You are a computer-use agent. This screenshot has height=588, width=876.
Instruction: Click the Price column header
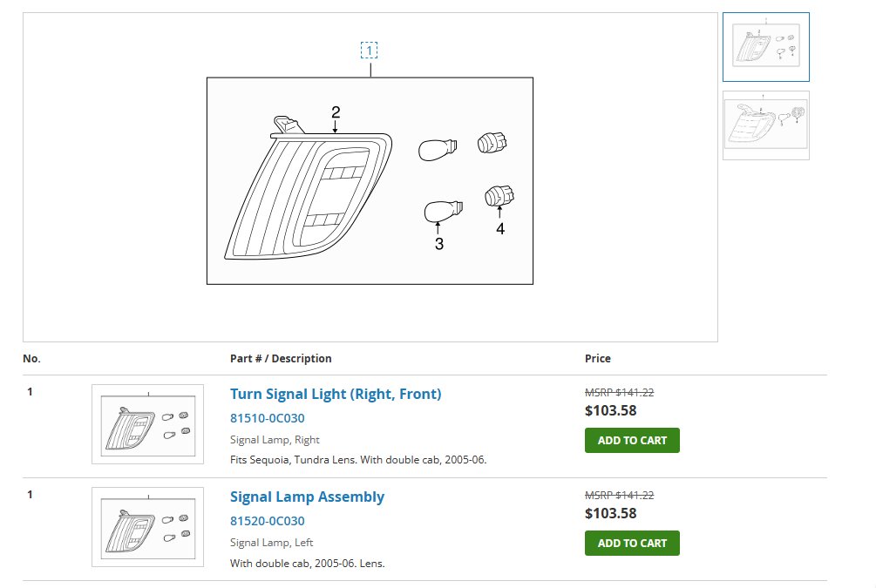598,358
